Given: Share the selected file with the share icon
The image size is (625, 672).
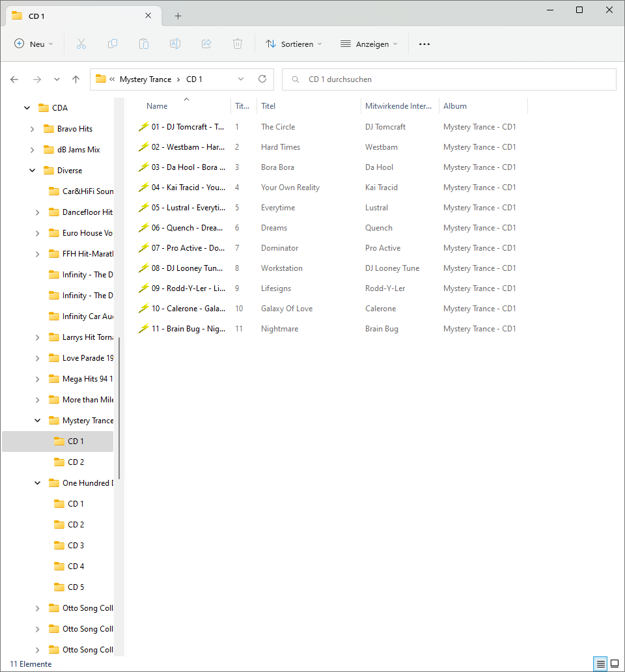Looking at the screenshot, I should click(206, 44).
